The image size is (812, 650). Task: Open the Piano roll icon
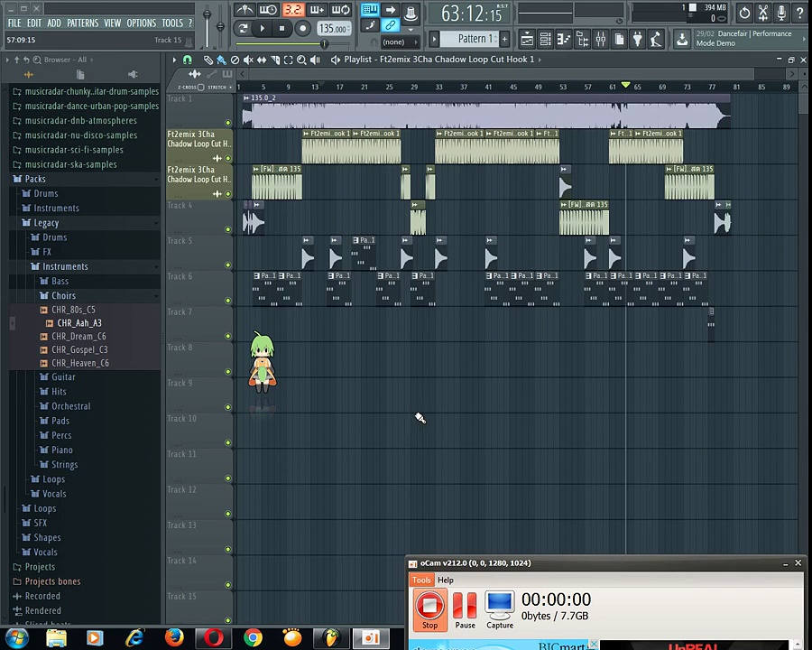(563, 39)
